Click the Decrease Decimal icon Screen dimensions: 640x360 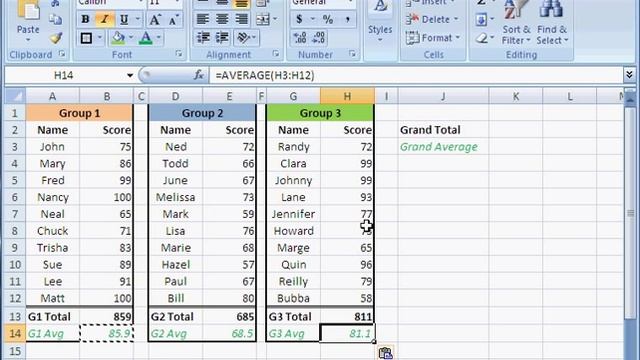[x=319, y=38]
